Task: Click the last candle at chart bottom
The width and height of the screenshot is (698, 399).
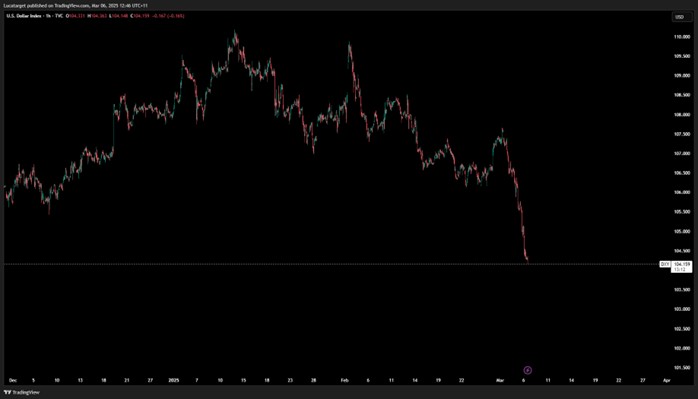Action: (528, 260)
